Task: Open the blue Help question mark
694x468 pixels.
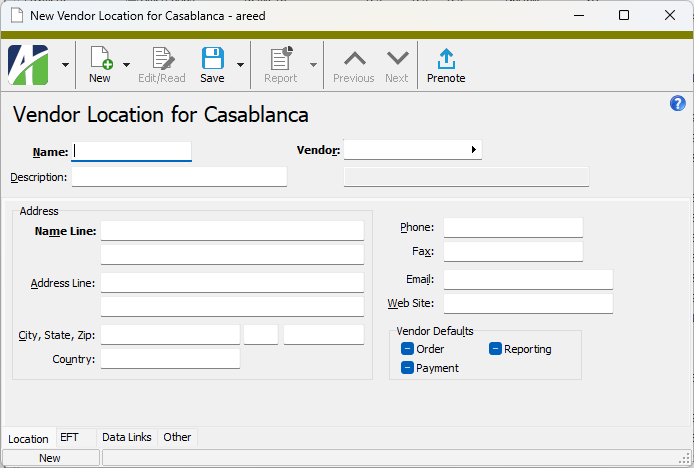Action: point(677,104)
